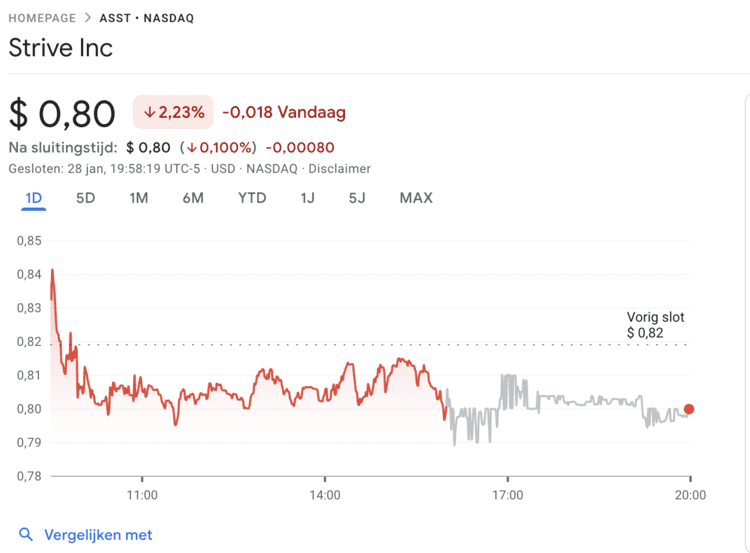Click the ASST • NASDAQ breadcrumb
This screenshot has height=553, width=750.
coord(147,18)
